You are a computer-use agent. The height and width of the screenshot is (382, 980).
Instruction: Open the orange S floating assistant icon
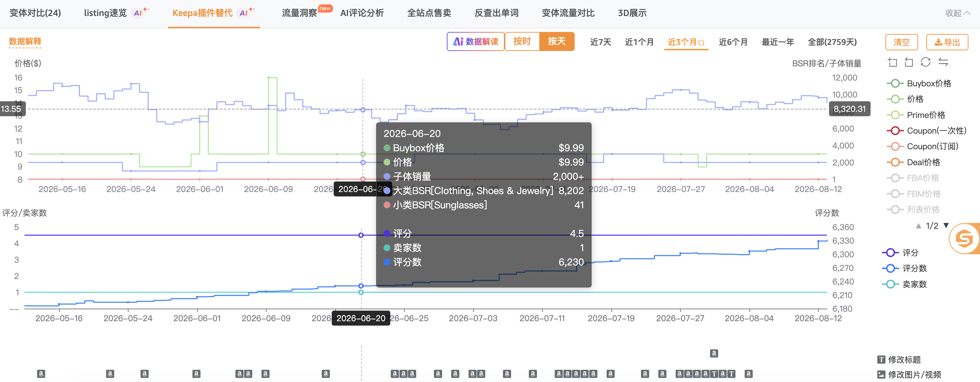coord(964,239)
